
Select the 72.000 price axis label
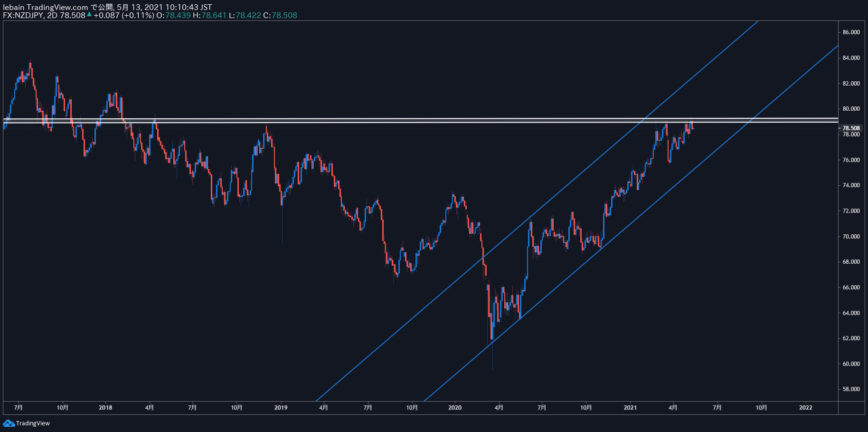click(851, 211)
